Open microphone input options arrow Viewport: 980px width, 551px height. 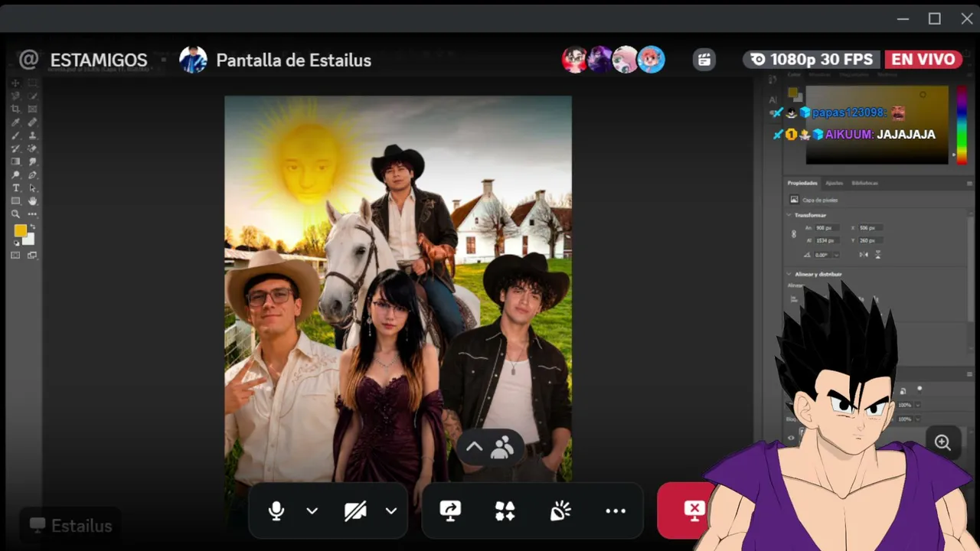pyautogui.click(x=312, y=511)
